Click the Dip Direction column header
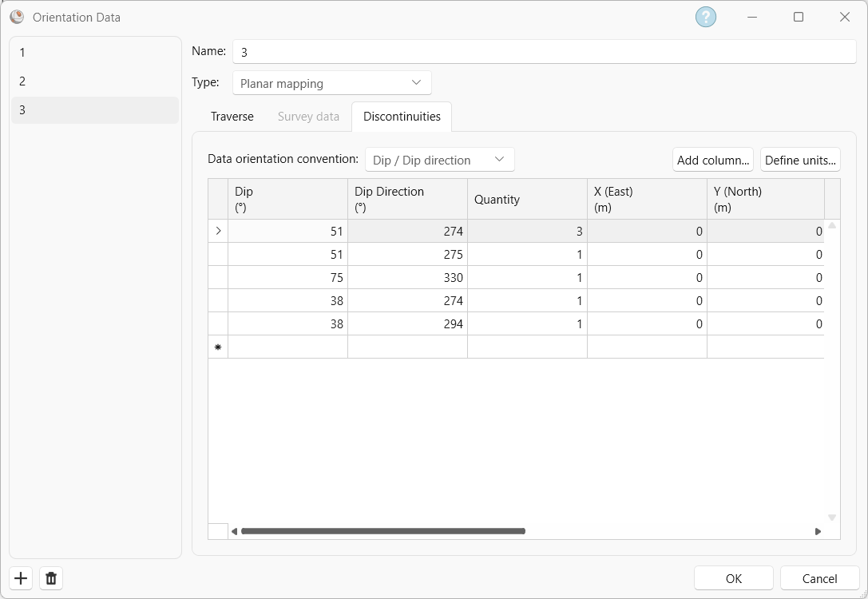The width and height of the screenshot is (868, 599). [407, 198]
